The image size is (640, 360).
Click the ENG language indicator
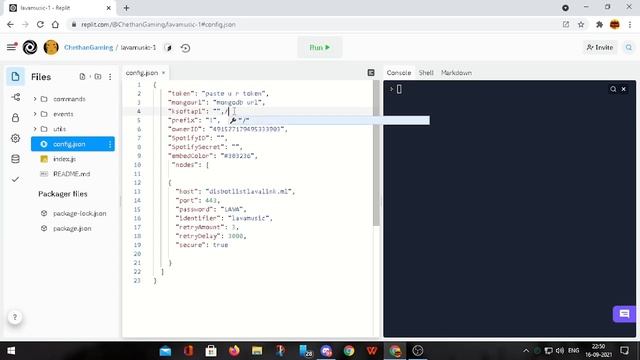(573, 351)
